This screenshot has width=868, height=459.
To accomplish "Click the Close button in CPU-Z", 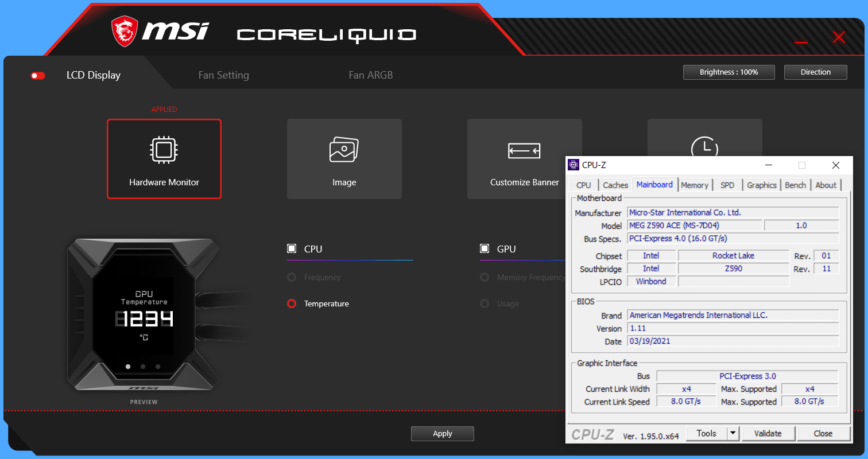I will tap(823, 434).
